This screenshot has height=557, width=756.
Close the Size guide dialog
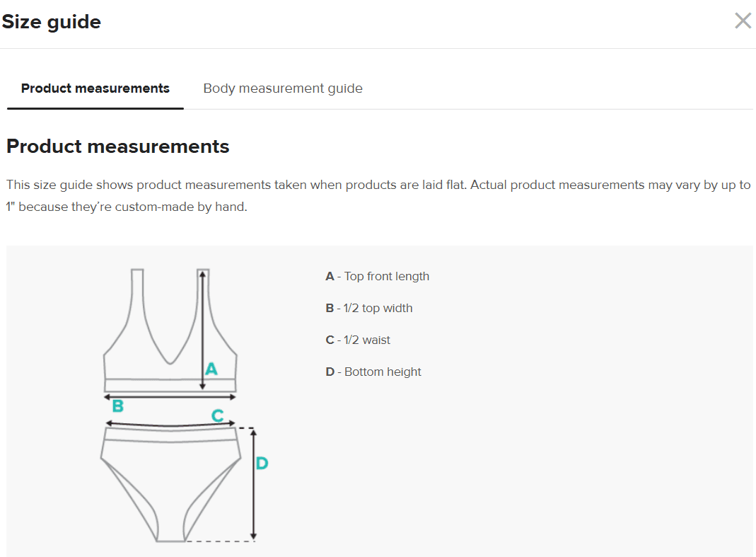[743, 21]
